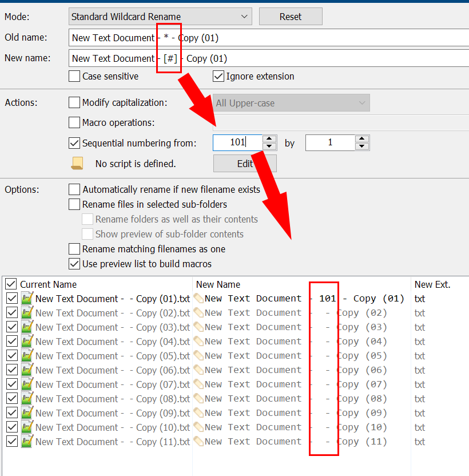
Task: Click the file icon of Copy (03).txt
Action: [x=27, y=327]
